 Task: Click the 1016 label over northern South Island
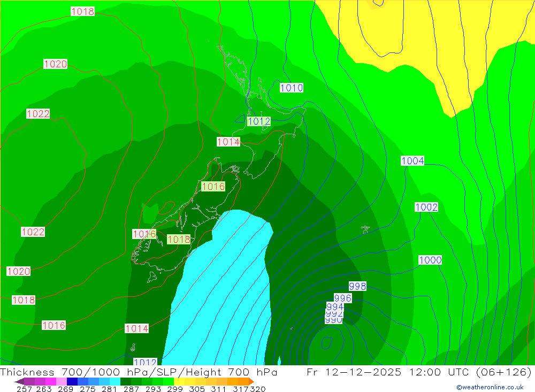point(213,186)
